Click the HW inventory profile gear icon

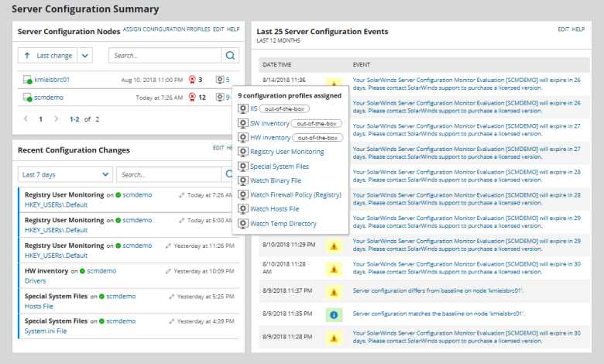pos(242,137)
